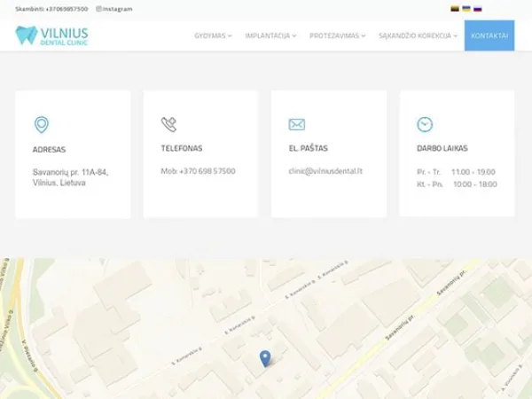Viewport: 532px width, 399px height.
Task: Open the Implantacija menu item
Action: click(268, 35)
